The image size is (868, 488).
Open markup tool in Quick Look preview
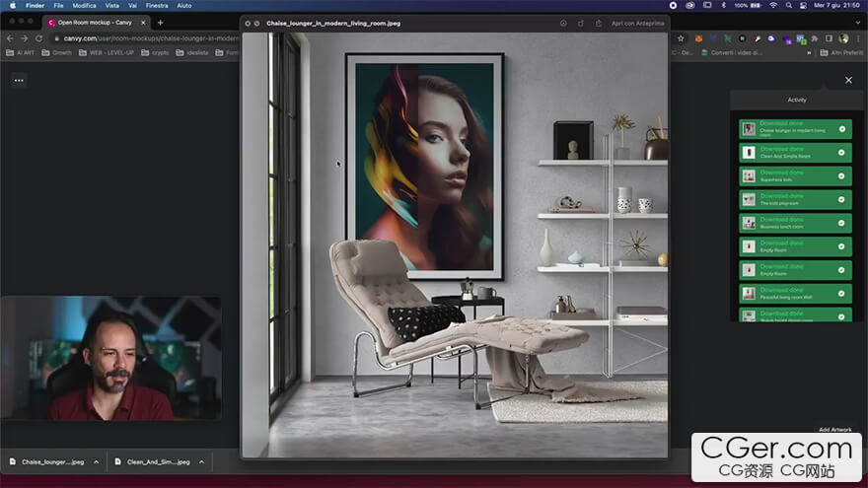click(563, 24)
